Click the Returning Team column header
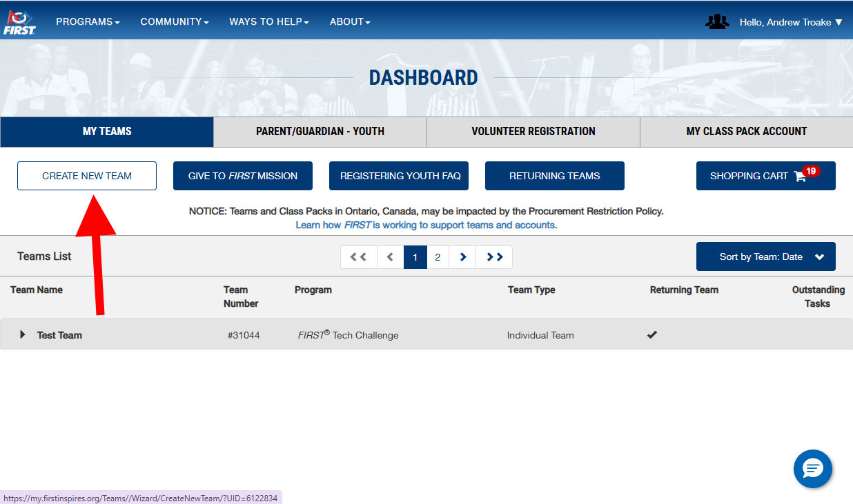 coord(684,290)
